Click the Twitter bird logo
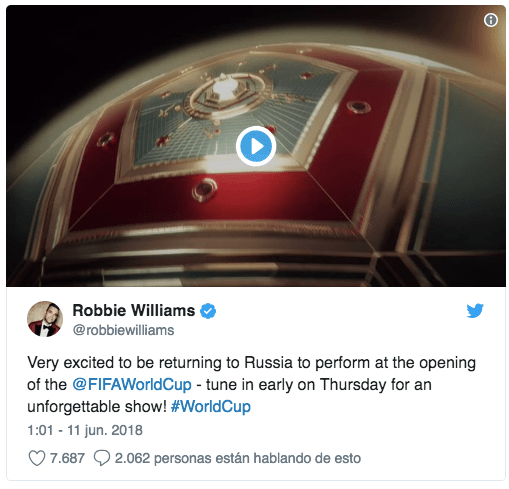This screenshot has width=509, height=489. point(475,311)
